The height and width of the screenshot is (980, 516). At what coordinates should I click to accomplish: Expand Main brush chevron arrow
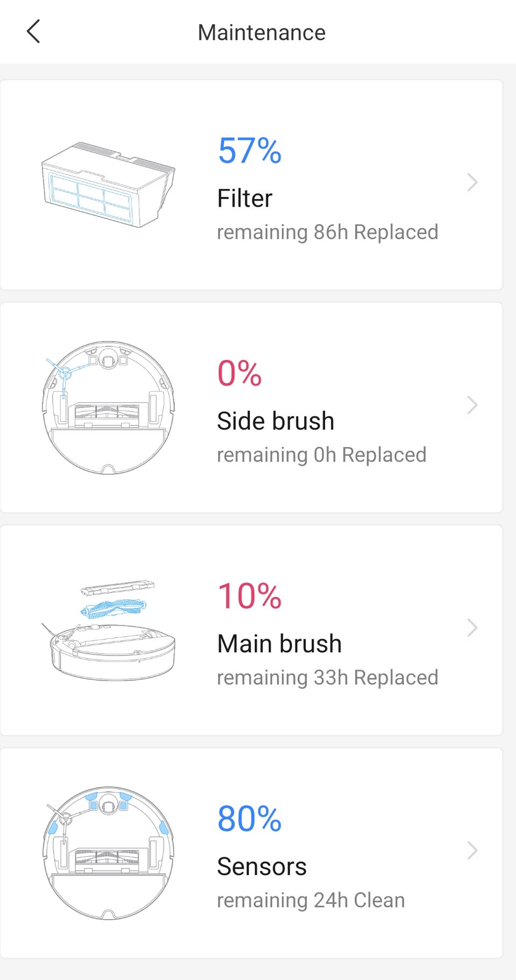click(x=472, y=628)
